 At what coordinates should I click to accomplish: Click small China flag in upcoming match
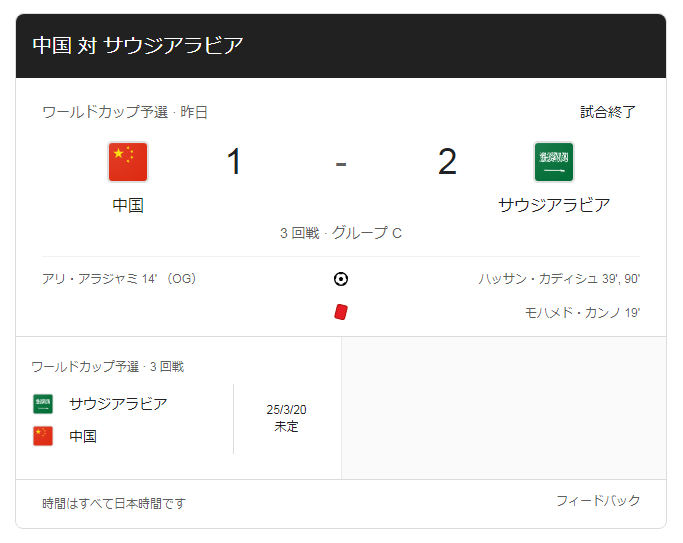pos(43,436)
